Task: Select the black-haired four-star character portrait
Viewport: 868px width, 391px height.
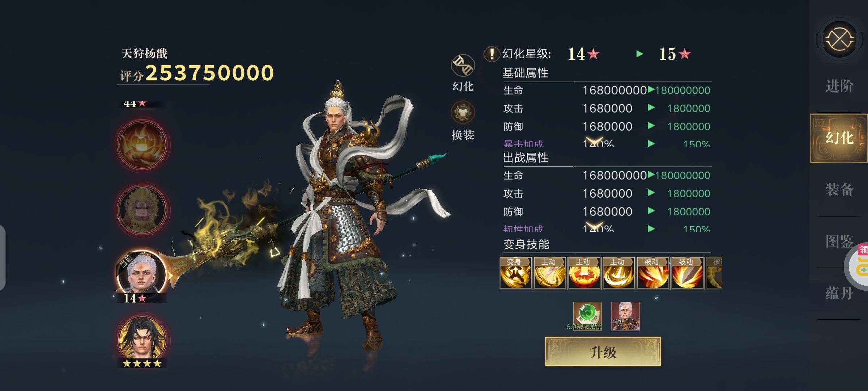Action: click(x=143, y=338)
